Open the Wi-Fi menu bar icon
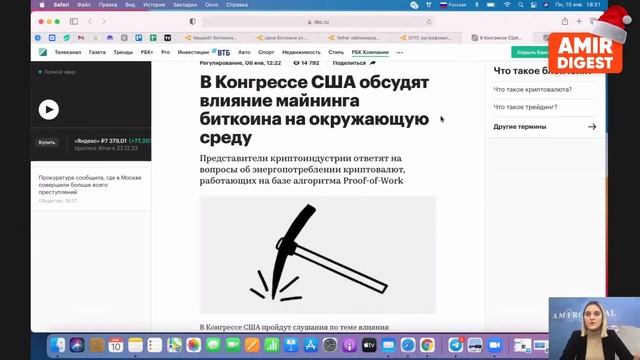Screen dimensions: 640x360 pos(507,5)
